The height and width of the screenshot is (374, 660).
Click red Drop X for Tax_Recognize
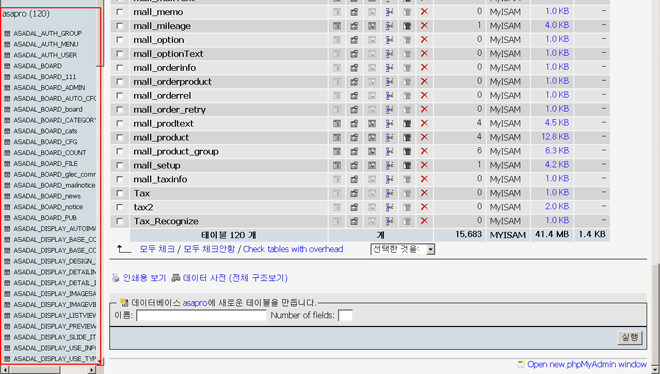[x=424, y=221]
